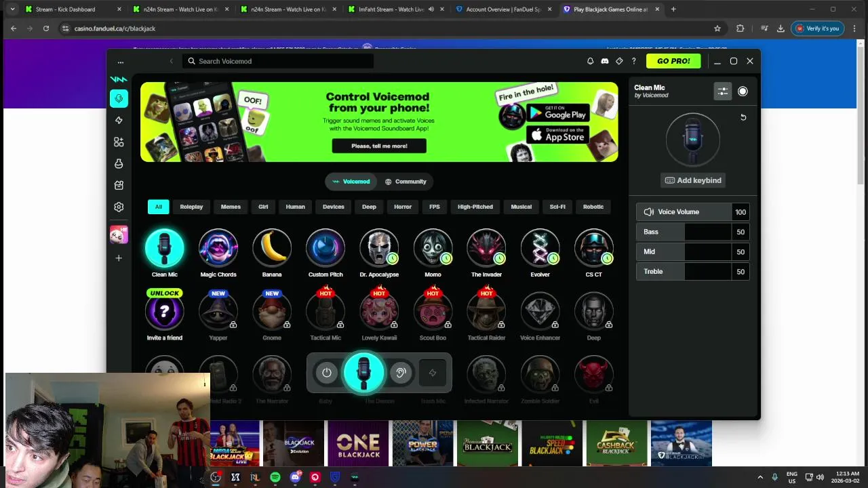Image resolution: width=868 pixels, height=488 pixels.
Task: Expand Chrome tab search chevron
Action: pos(12,9)
